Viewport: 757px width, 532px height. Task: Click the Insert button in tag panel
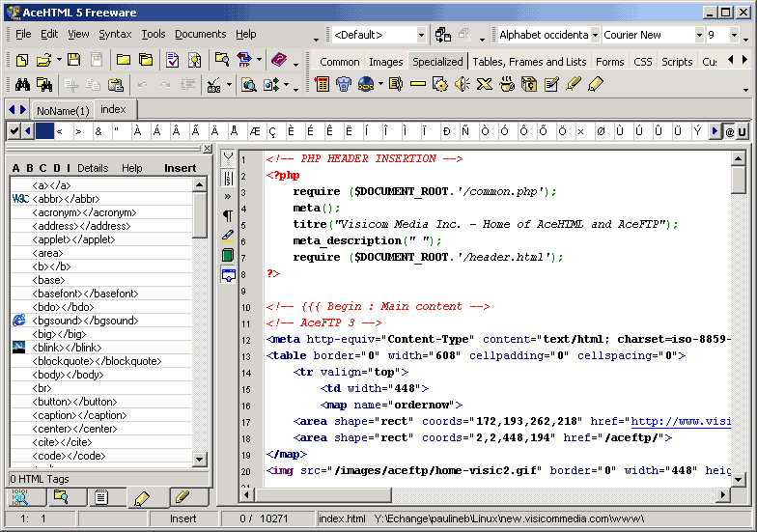[x=180, y=168]
